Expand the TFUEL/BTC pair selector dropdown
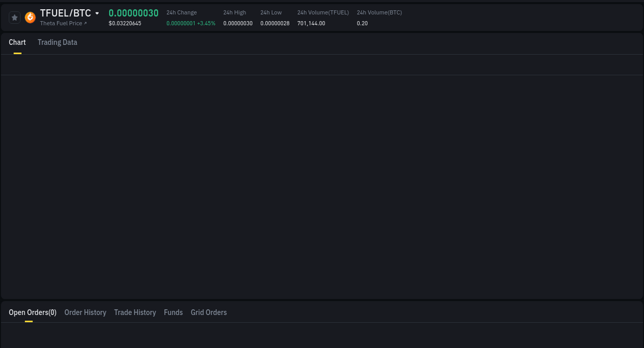This screenshot has width=644, height=348. (x=97, y=13)
